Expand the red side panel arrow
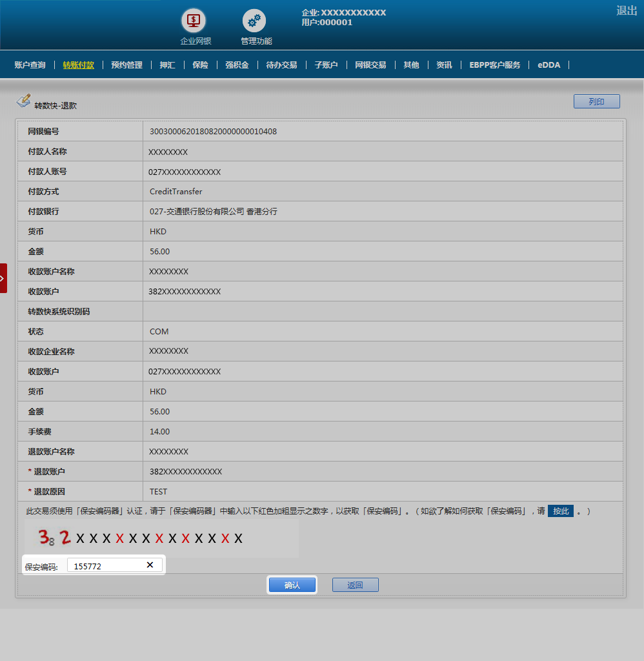 (x=3, y=278)
